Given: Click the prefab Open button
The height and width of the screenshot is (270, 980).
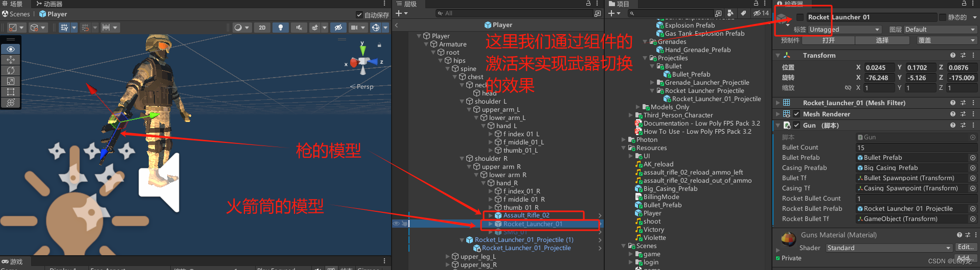Looking at the screenshot, I should [x=828, y=40].
